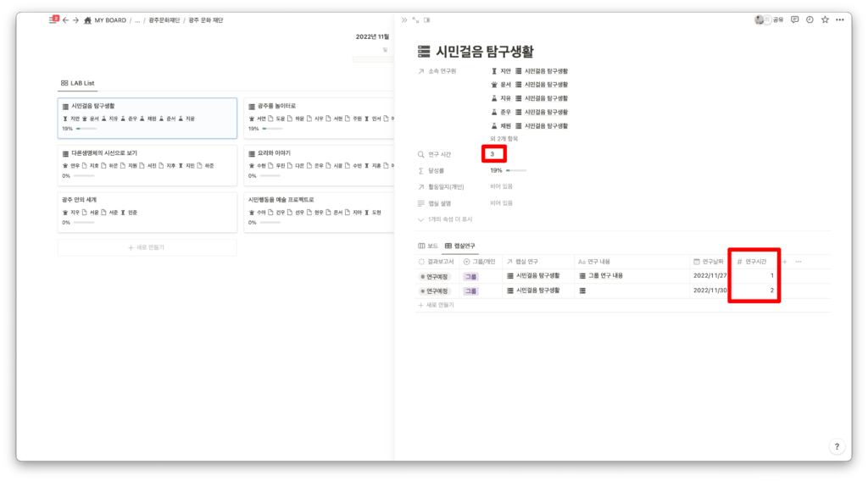Open the help question mark button
The height and width of the screenshot is (481, 868).
837,447
